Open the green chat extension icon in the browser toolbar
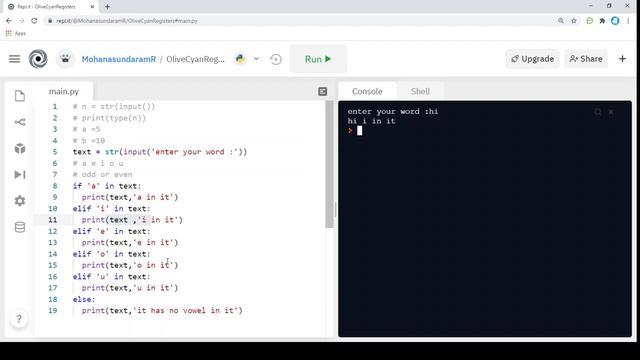This screenshot has width=640, height=360. 589,20
